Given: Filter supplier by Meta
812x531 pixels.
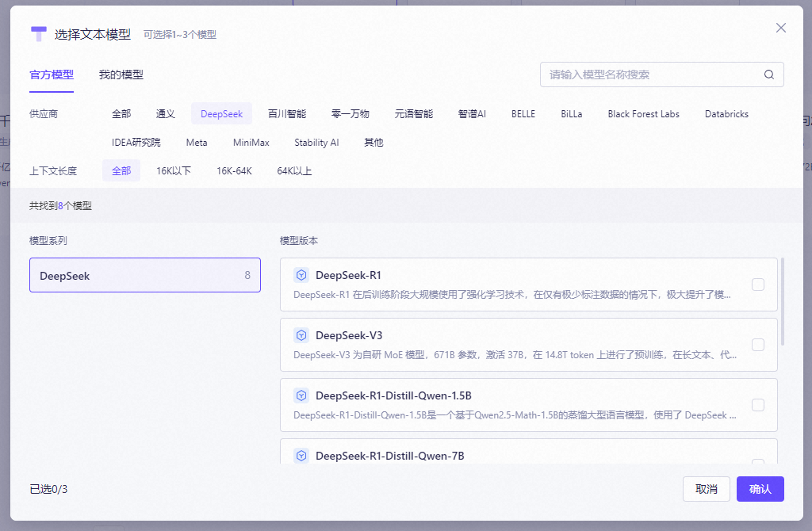Looking at the screenshot, I should 197,143.
